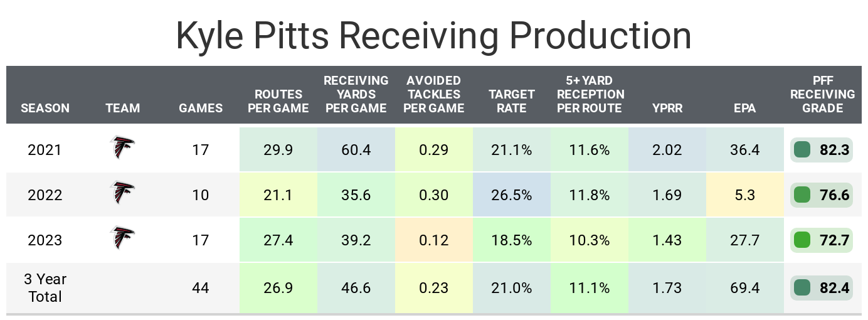
Task: Select the 5.3 EPA cell
Action: [x=745, y=195]
